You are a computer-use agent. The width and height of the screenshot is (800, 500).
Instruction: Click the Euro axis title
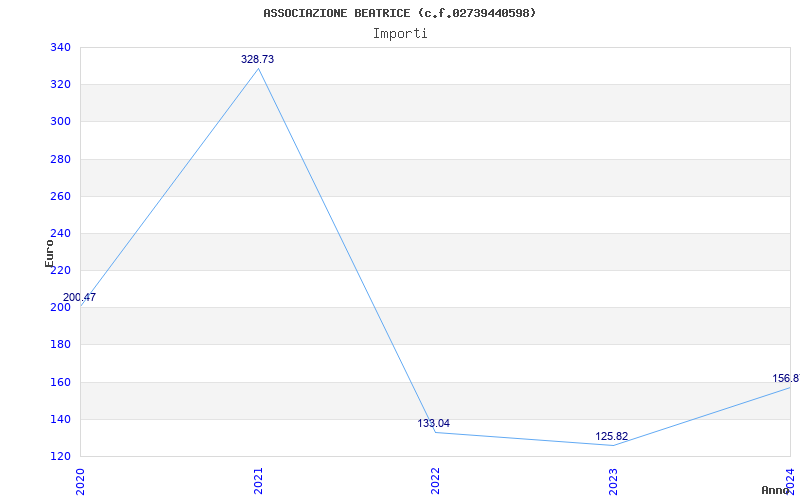(49, 253)
